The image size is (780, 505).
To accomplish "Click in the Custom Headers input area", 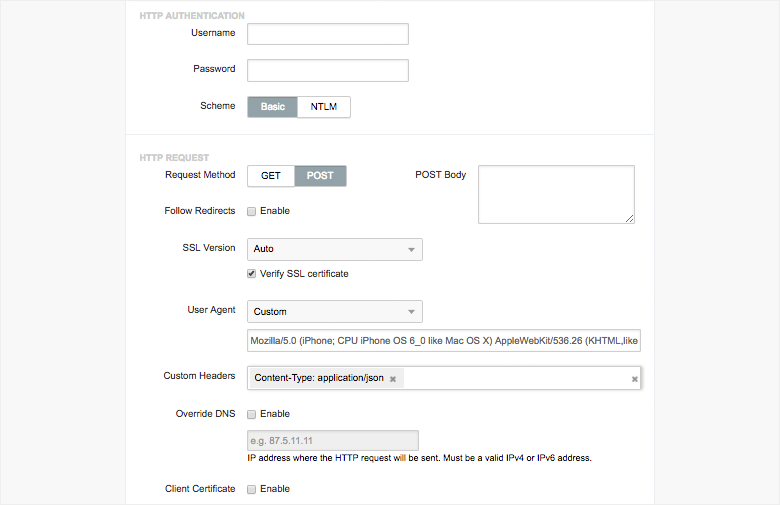I will pyautogui.click(x=515, y=378).
